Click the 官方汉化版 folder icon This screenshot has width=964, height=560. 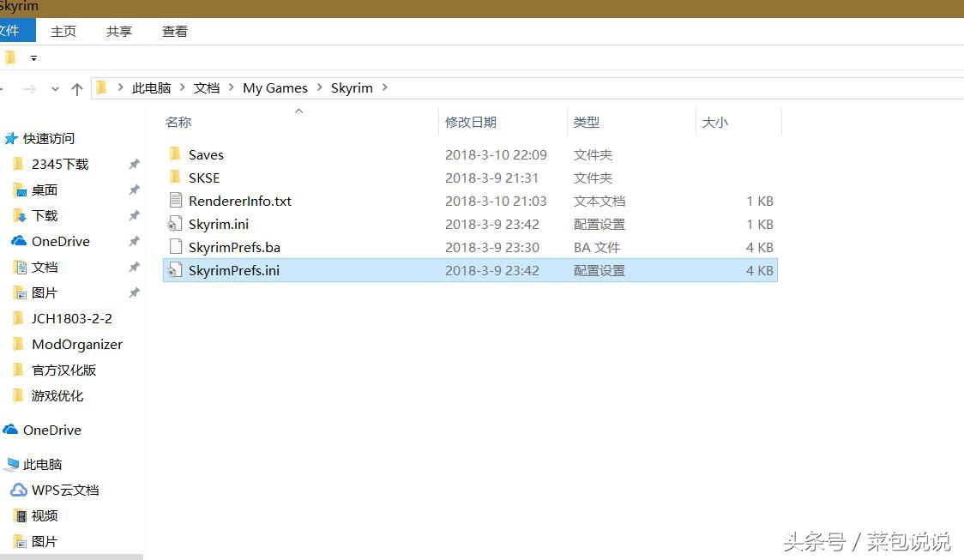pos(19,370)
